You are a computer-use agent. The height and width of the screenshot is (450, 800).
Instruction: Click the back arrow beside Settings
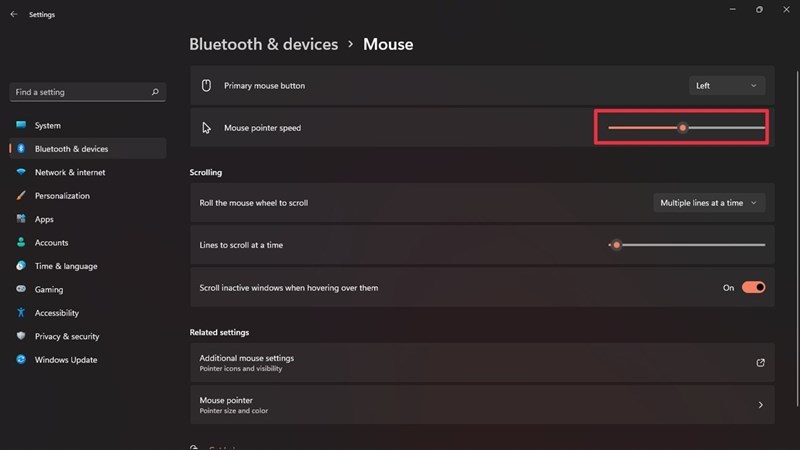[x=14, y=14]
